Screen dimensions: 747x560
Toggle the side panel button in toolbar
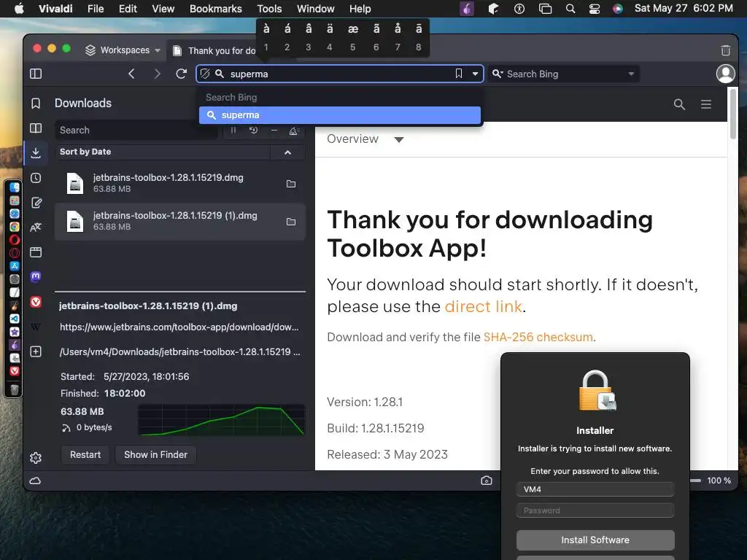[x=36, y=74]
